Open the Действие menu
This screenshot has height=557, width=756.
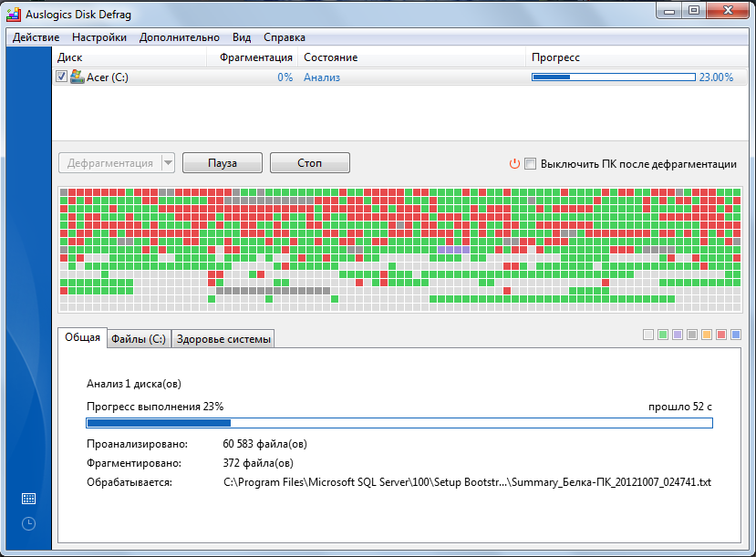(36, 37)
